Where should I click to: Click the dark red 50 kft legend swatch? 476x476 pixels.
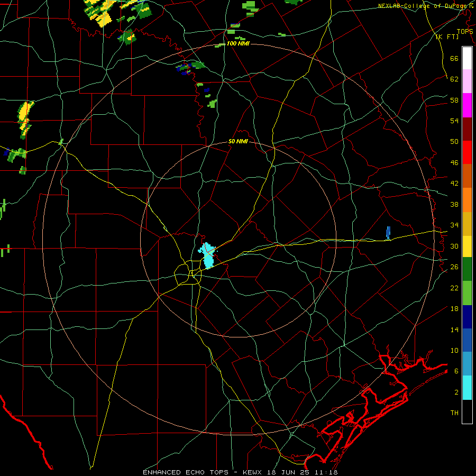coord(467,129)
